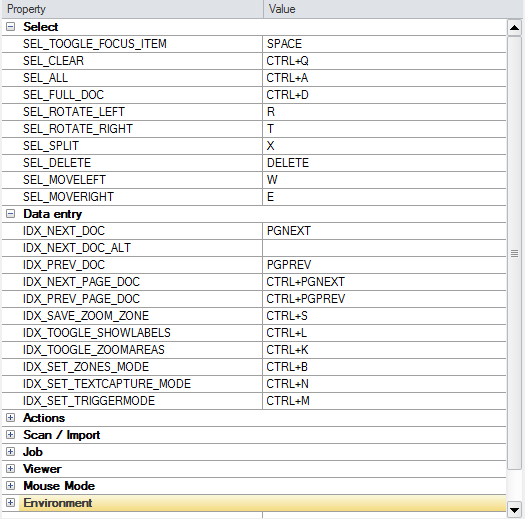Select the IDX_SET_TRIGGERMODE property

click(x=132, y=401)
